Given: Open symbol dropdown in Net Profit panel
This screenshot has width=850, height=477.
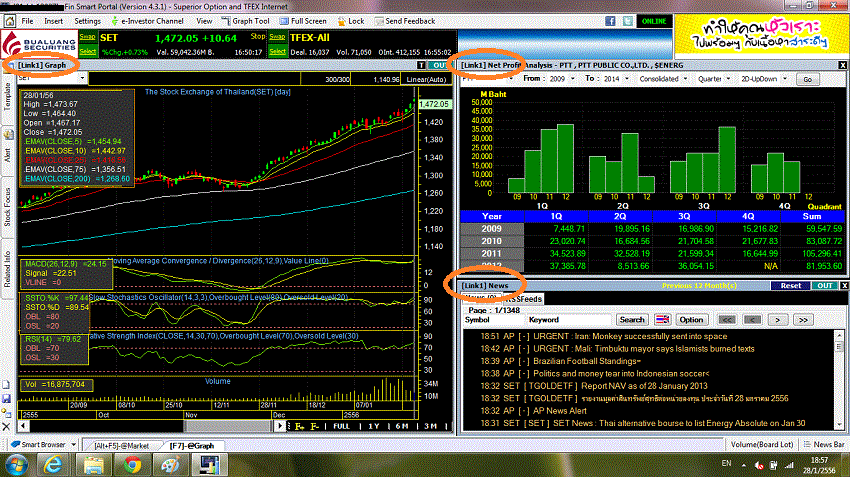Looking at the screenshot, I should click(x=511, y=79).
